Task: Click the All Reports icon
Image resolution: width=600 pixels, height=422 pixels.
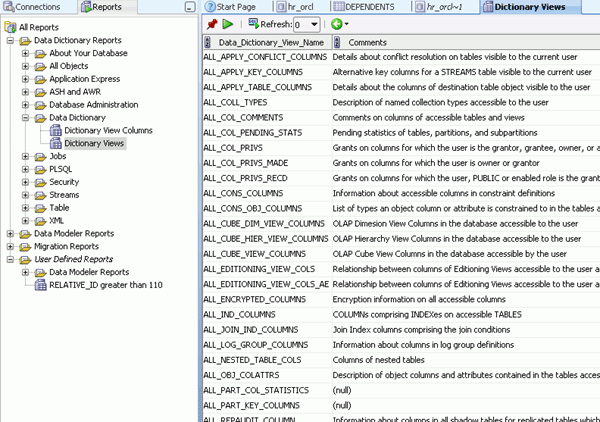Action: click(10, 27)
